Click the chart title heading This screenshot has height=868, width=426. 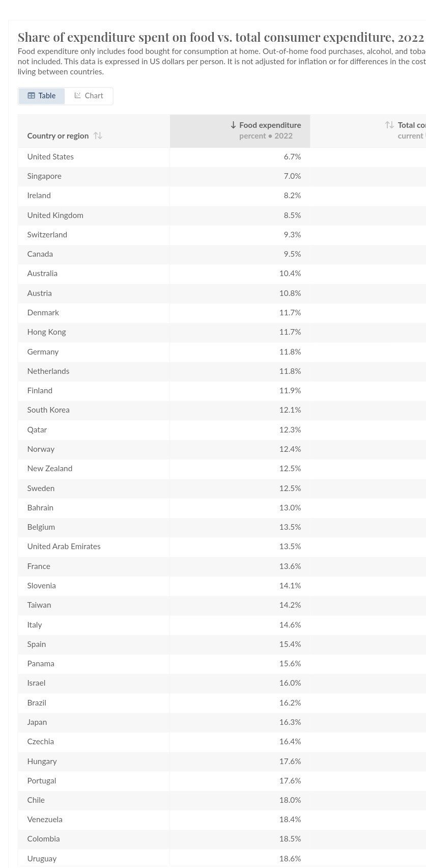(220, 37)
